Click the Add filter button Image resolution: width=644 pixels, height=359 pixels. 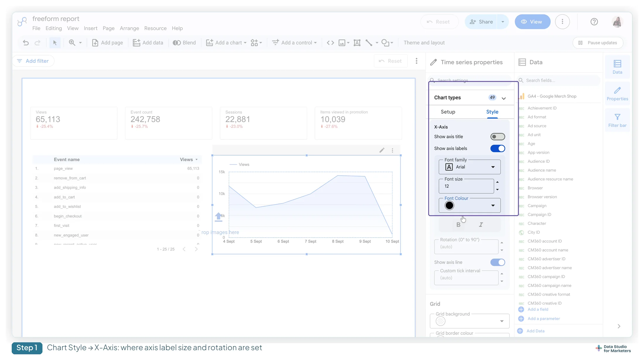click(x=33, y=61)
